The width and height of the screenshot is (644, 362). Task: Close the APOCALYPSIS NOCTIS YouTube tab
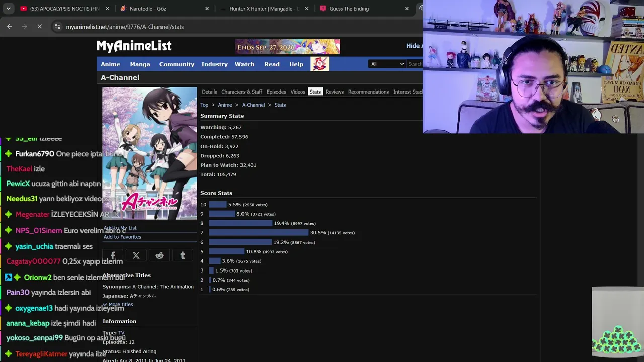click(x=108, y=9)
